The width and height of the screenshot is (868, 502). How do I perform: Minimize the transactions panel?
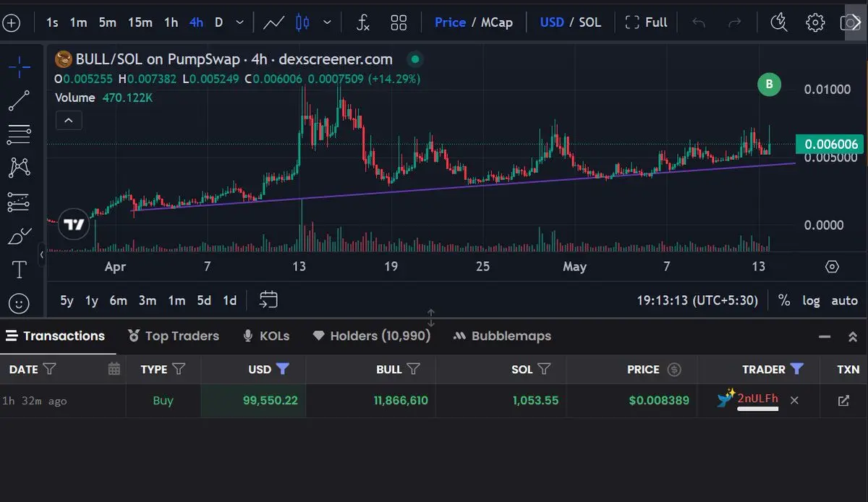[x=824, y=336]
